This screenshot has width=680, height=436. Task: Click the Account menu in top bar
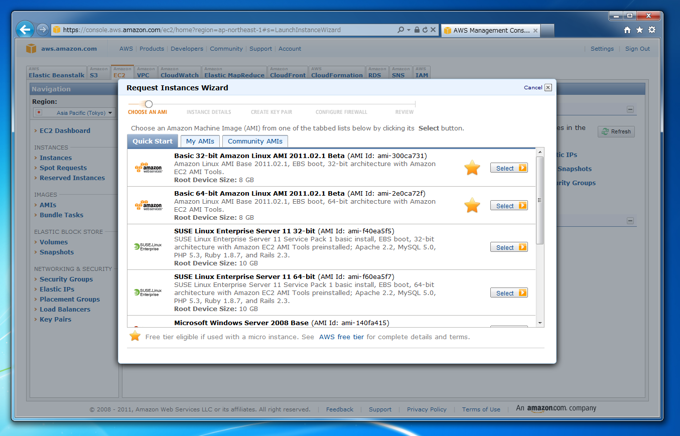(x=290, y=49)
